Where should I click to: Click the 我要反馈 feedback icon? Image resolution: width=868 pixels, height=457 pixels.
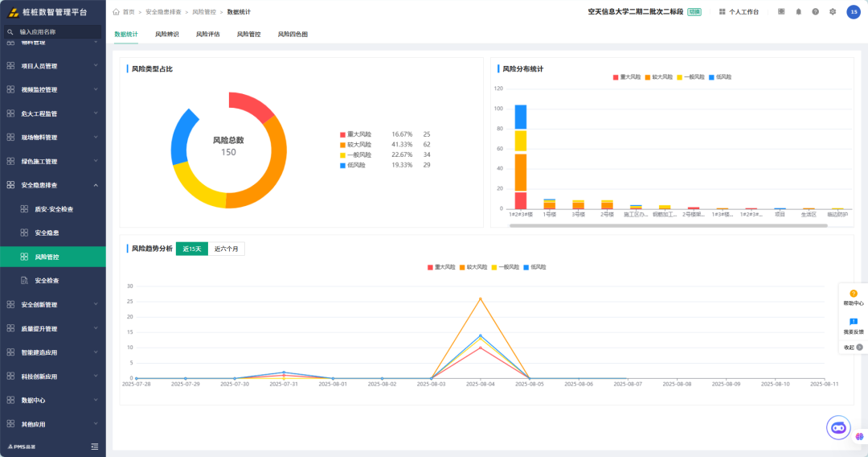[x=853, y=327]
